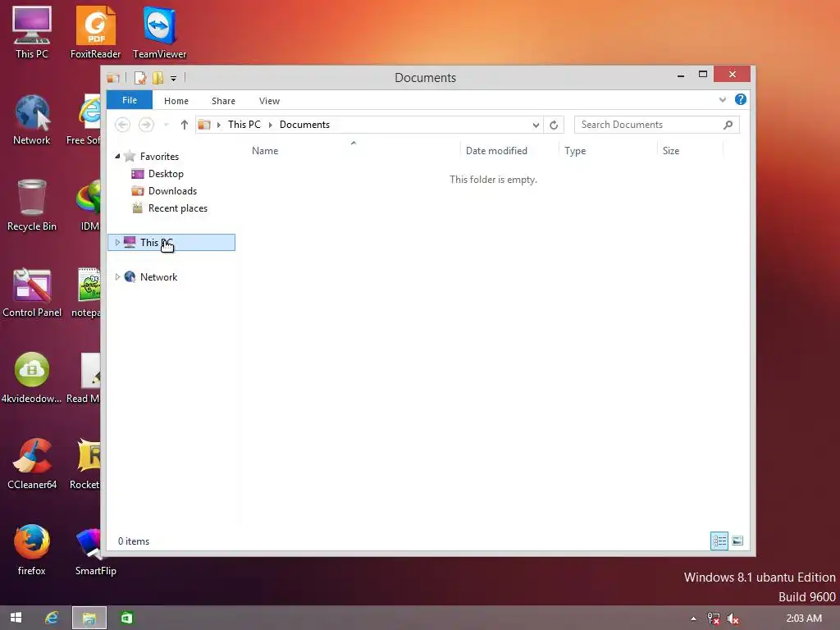
Task: Open Explorer help question mark icon
Action: [x=741, y=99]
